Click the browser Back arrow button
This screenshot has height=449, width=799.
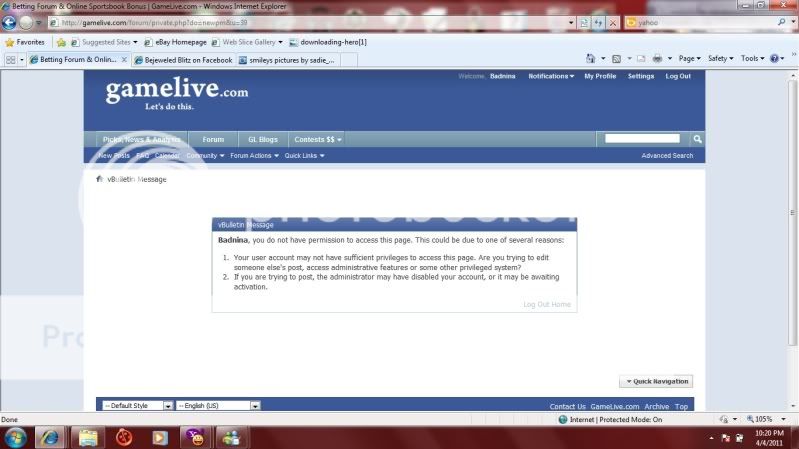point(9,22)
